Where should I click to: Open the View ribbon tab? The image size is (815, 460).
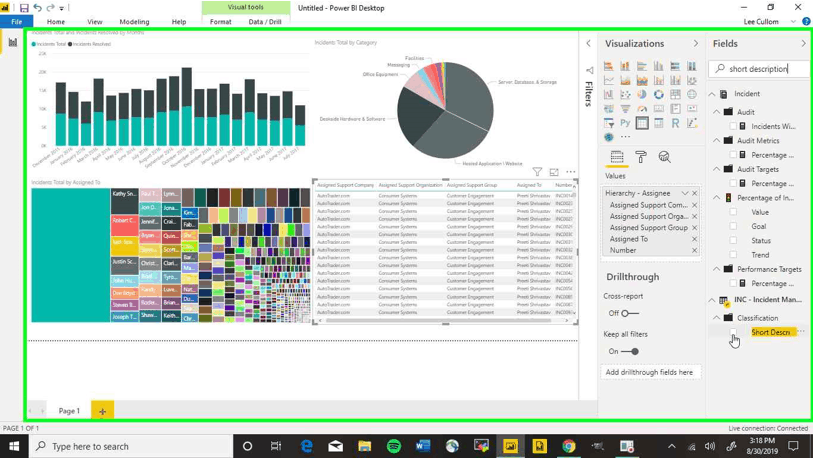[95, 22]
